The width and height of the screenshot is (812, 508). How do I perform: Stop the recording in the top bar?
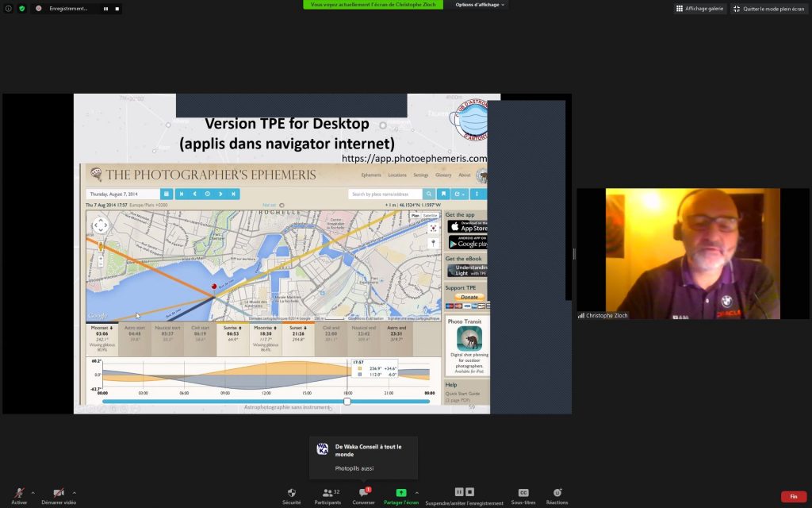tap(117, 9)
